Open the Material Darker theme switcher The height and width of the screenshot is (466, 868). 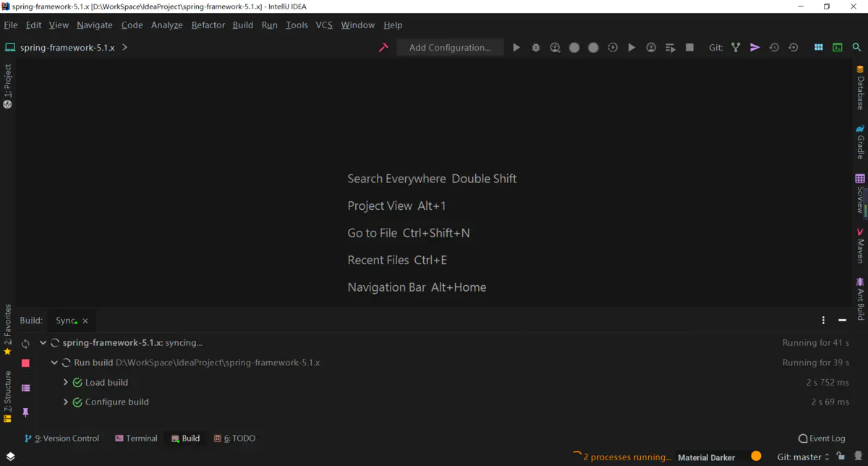coord(706,457)
